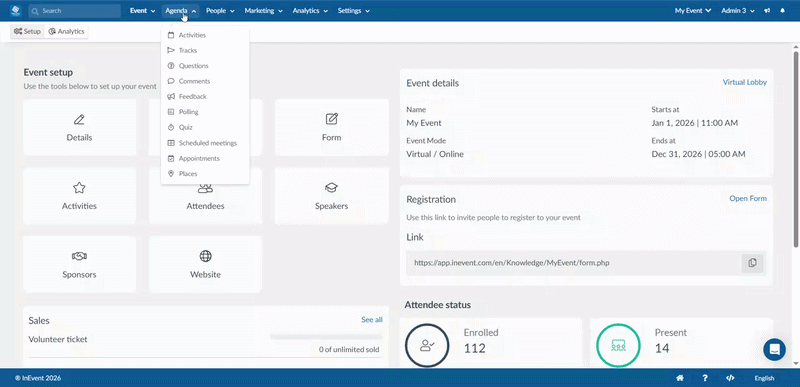The height and width of the screenshot is (387, 800).
Task: Click the Enrolled attendee circle icon
Action: [427, 345]
